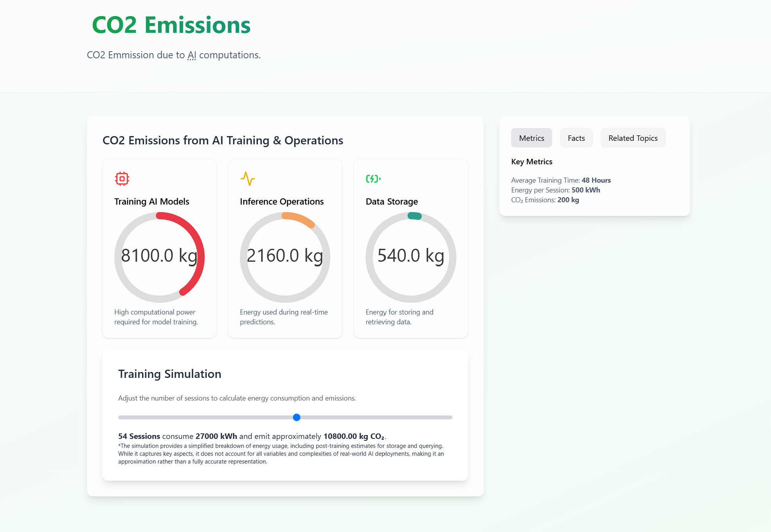This screenshot has width=771, height=532.
Task: Click the orange Inference Operations gauge
Action: (x=299, y=218)
